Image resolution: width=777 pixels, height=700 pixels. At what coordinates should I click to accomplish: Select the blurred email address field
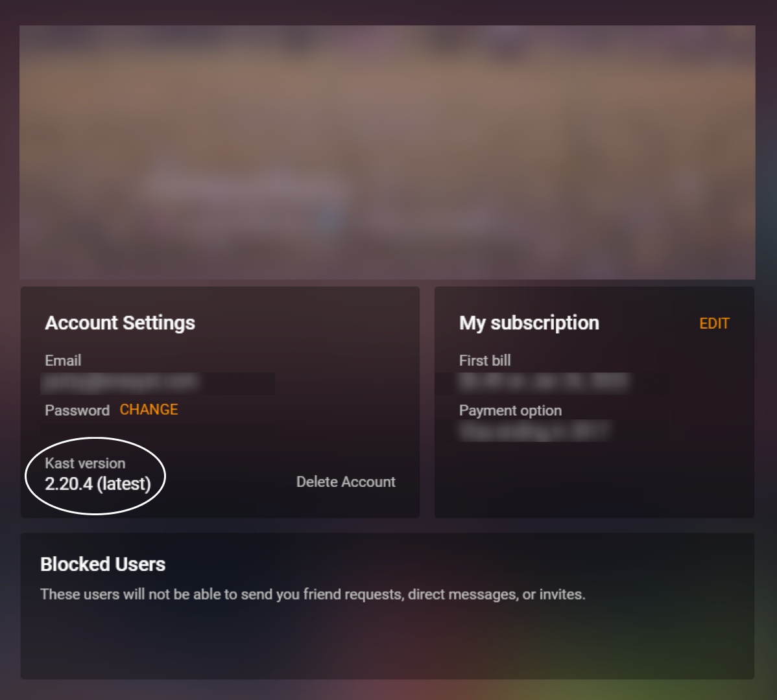[158, 383]
